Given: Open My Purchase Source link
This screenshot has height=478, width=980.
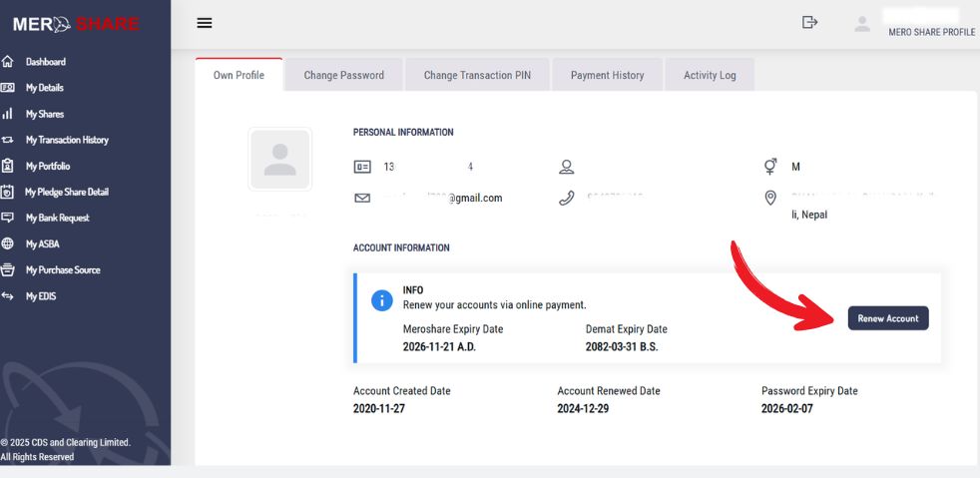Looking at the screenshot, I should pyautogui.click(x=63, y=269).
